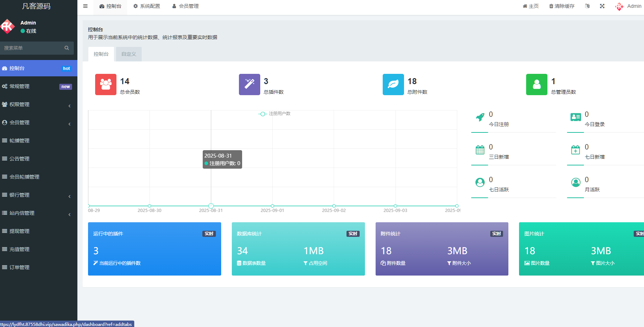Click the search magnifier icon in sidebar

[x=67, y=48]
